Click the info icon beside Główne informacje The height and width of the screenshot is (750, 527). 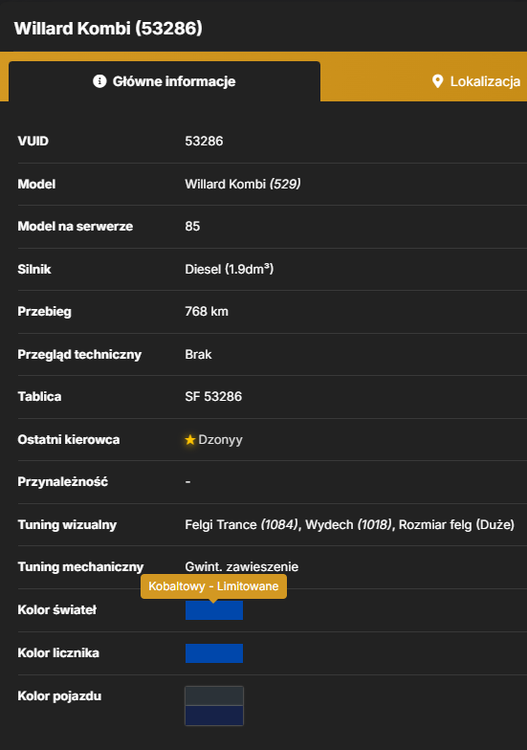click(x=99, y=81)
